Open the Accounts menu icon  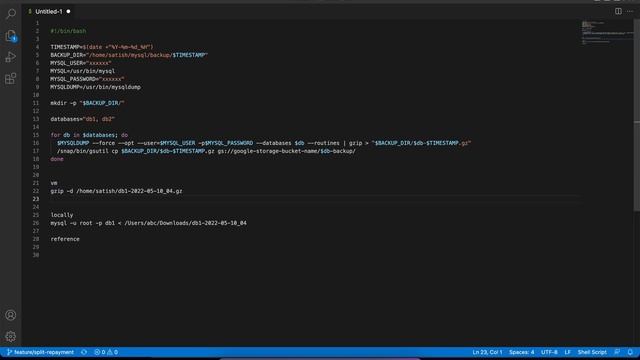[x=11, y=315]
